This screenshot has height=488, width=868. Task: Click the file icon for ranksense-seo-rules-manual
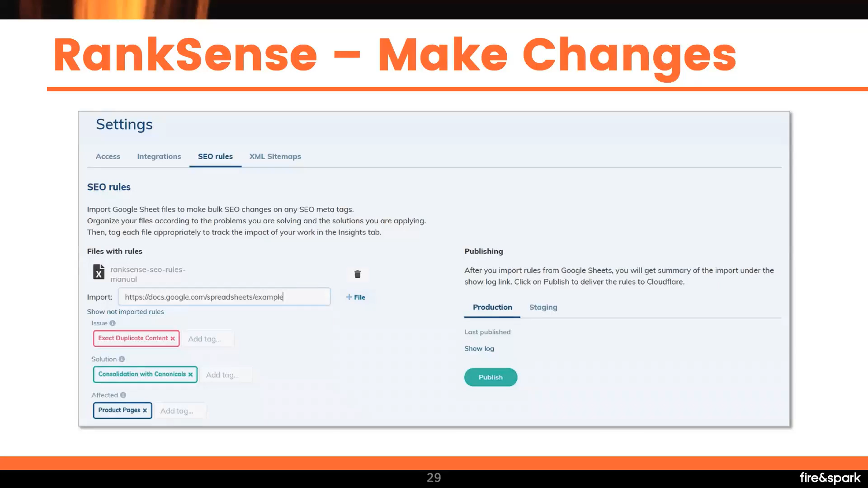point(99,273)
